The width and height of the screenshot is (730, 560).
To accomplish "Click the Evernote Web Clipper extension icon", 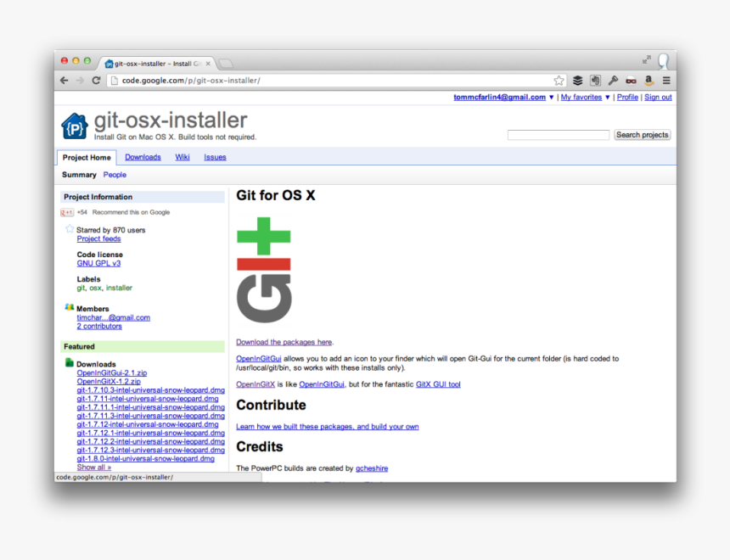I will pyautogui.click(x=595, y=80).
